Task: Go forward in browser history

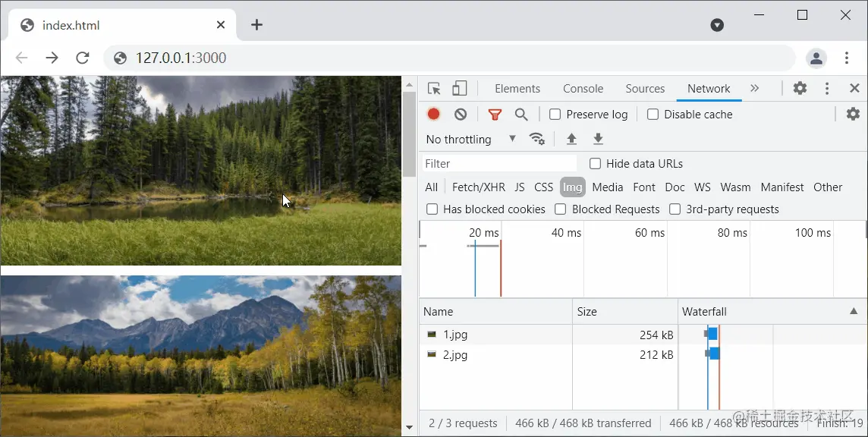Action: [x=52, y=58]
